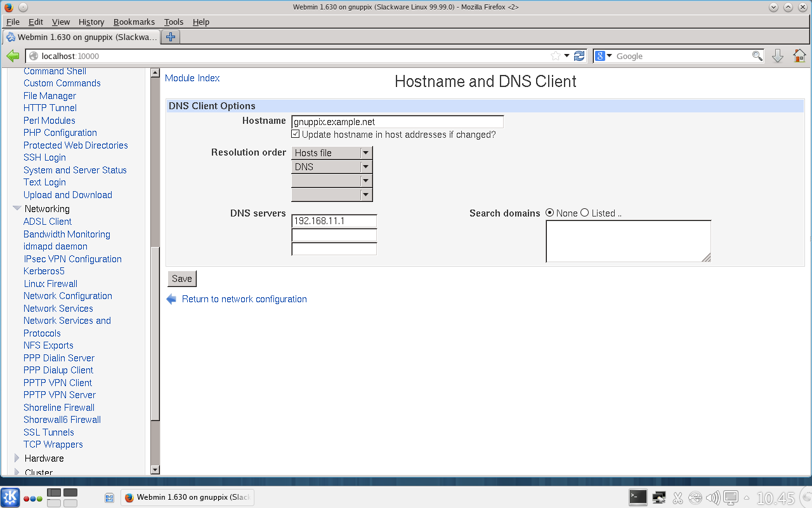Reload the page using the refresh icon
The height and width of the screenshot is (508, 812).
coord(579,56)
